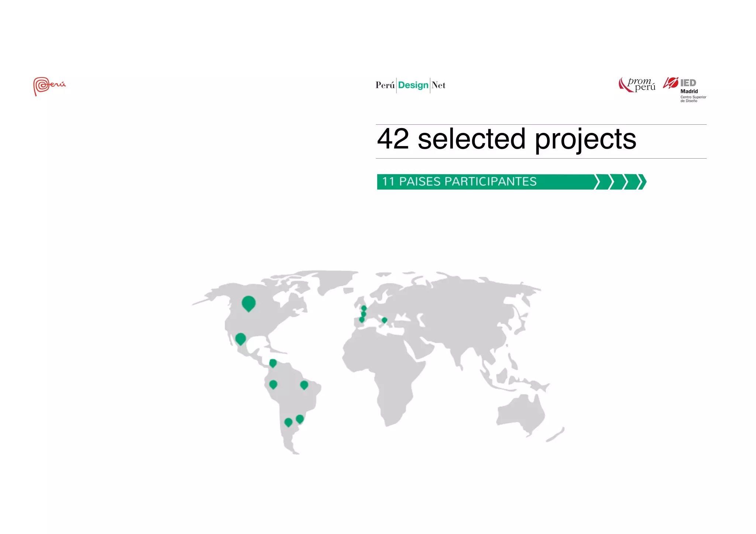This screenshot has width=756, height=534.
Task: Click the Argentina map pin
Action: coord(288,422)
